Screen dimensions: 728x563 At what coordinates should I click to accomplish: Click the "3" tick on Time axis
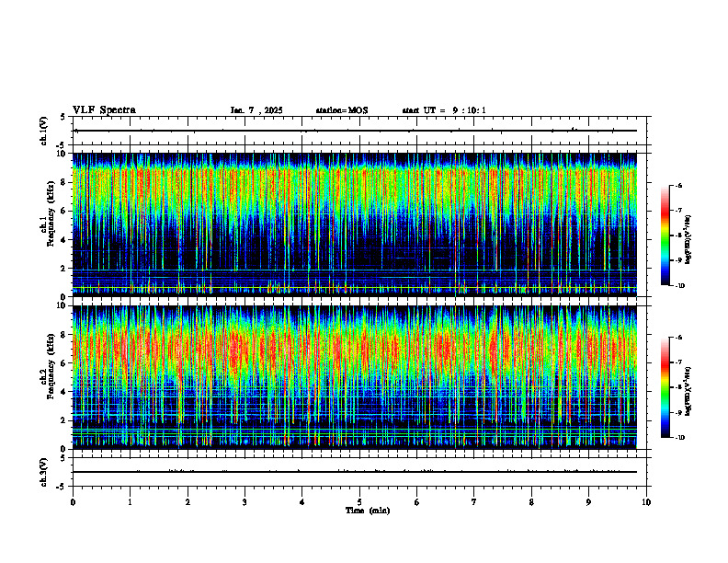coord(245,502)
